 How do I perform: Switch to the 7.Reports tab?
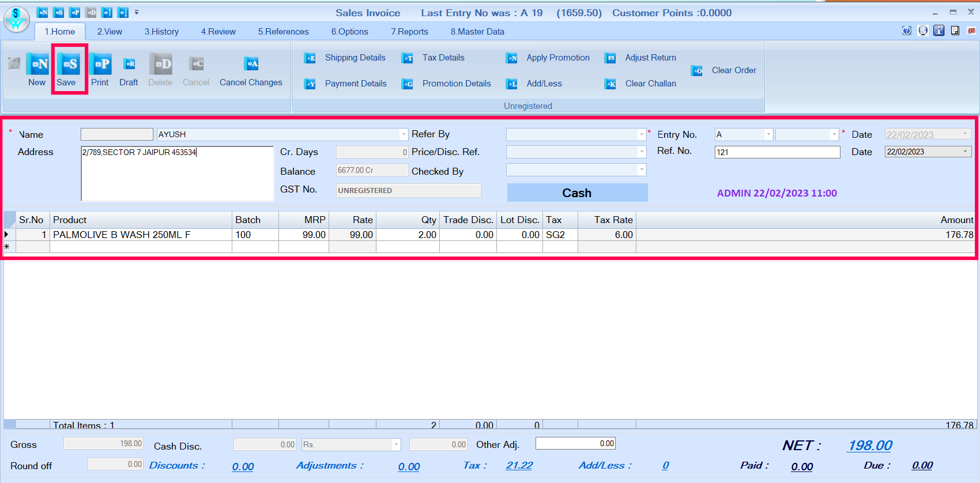tap(409, 32)
